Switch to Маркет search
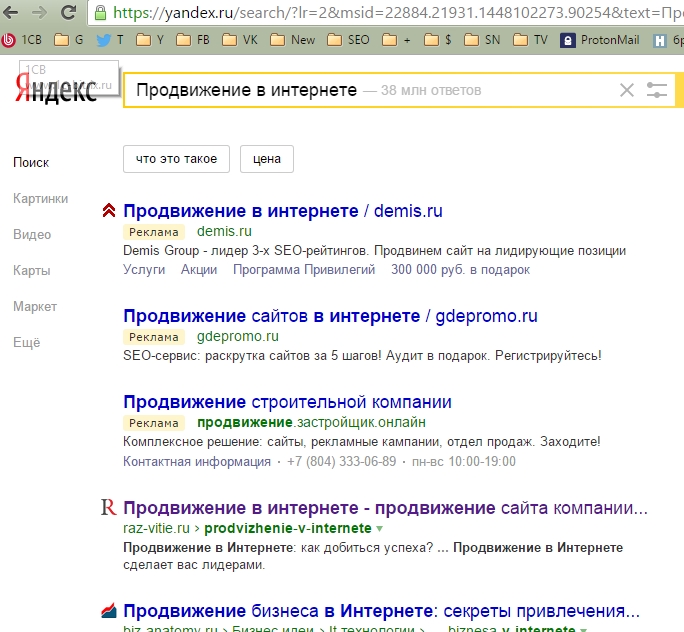 (35, 307)
